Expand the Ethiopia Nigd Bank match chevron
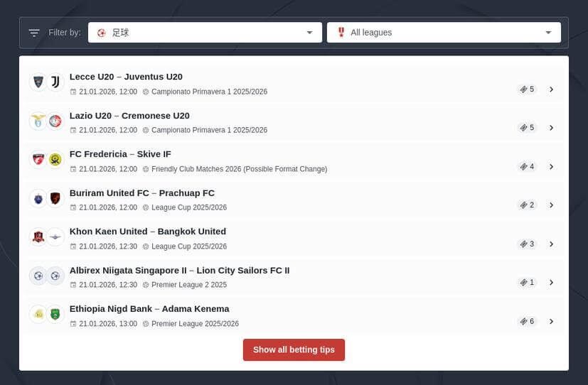588x385 pixels. click(x=551, y=321)
